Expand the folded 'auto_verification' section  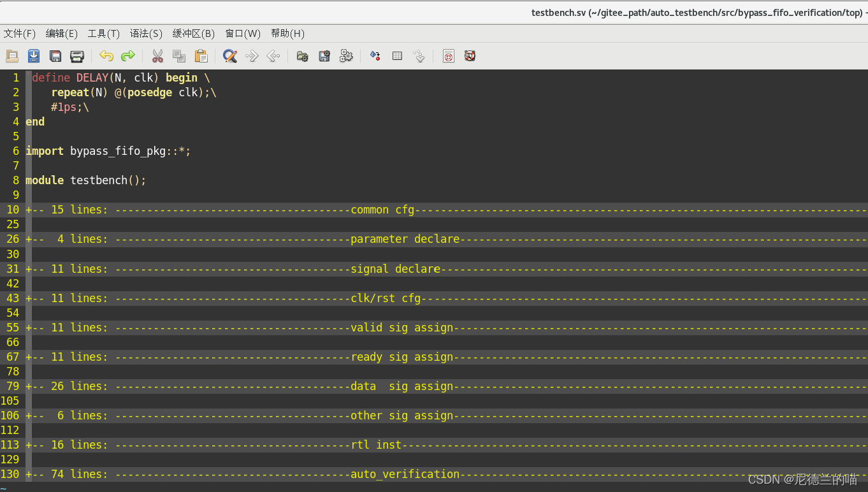click(x=447, y=474)
